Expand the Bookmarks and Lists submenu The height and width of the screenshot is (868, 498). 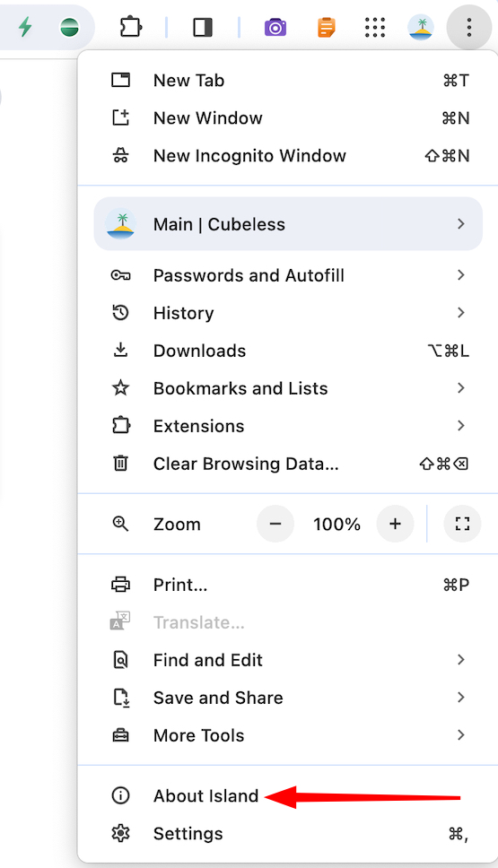288,388
